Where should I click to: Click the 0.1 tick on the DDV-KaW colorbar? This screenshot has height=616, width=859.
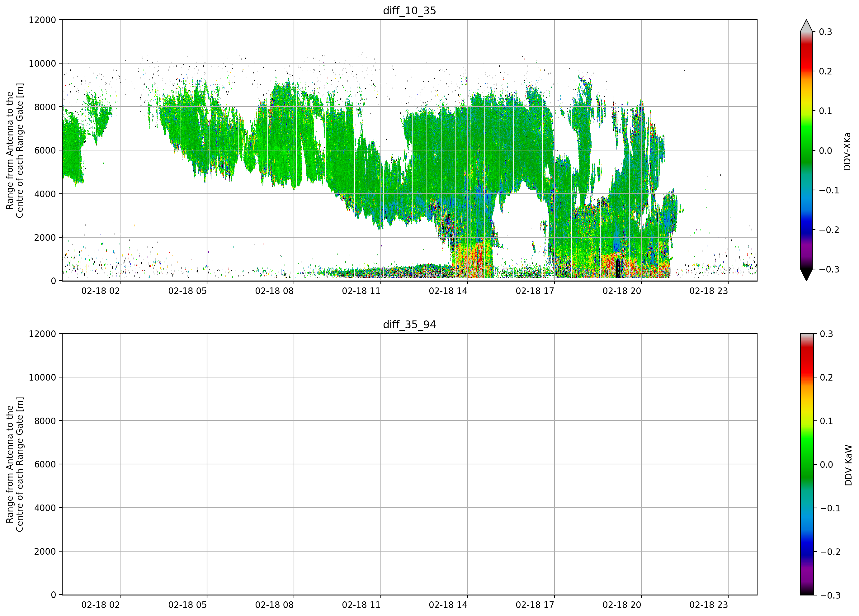pos(826,421)
